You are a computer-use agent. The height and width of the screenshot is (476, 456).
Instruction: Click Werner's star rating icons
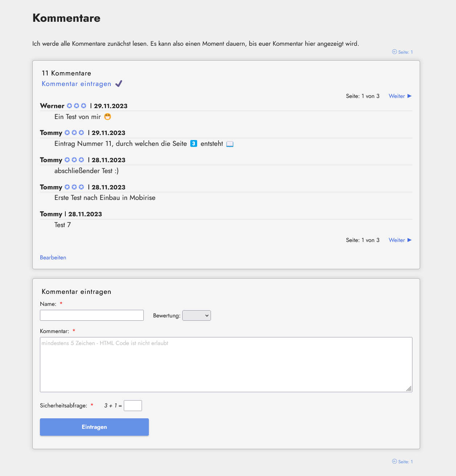coord(77,106)
